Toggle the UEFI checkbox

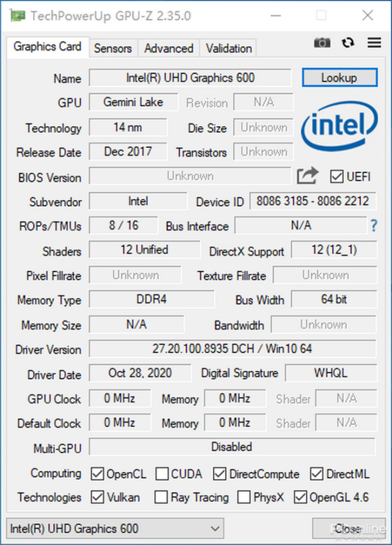(336, 177)
